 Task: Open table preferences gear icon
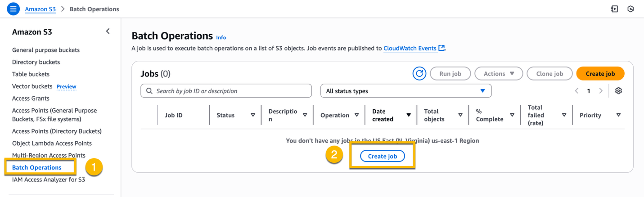point(618,91)
